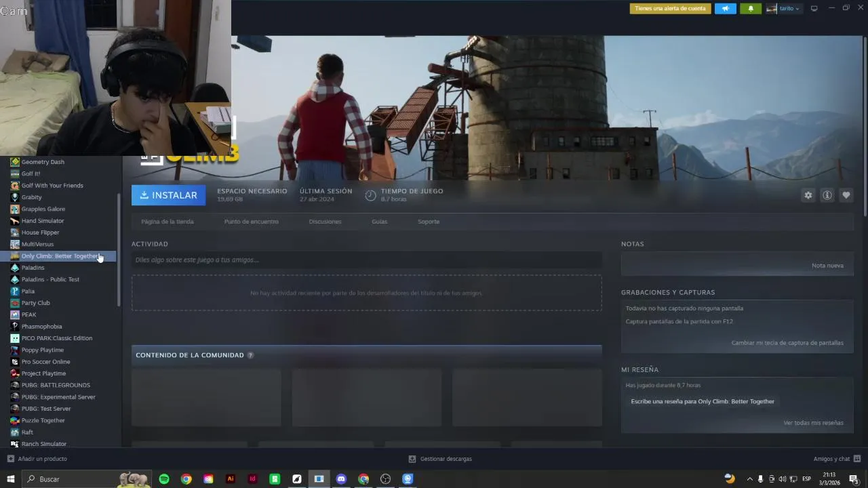This screenshot has width=868, height=488.
Task: Focus the 'Diles algo sobre este juego' field
Action: click(366, 260)
